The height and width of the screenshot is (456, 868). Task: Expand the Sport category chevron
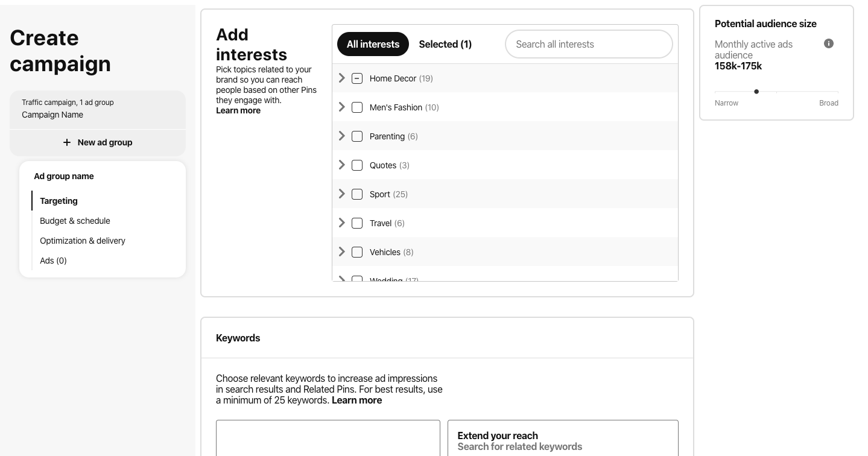coord(341,194)
